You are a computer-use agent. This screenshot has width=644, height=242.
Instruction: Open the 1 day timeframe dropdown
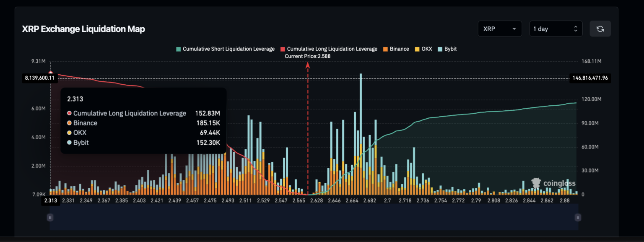[x=555, y=29]
